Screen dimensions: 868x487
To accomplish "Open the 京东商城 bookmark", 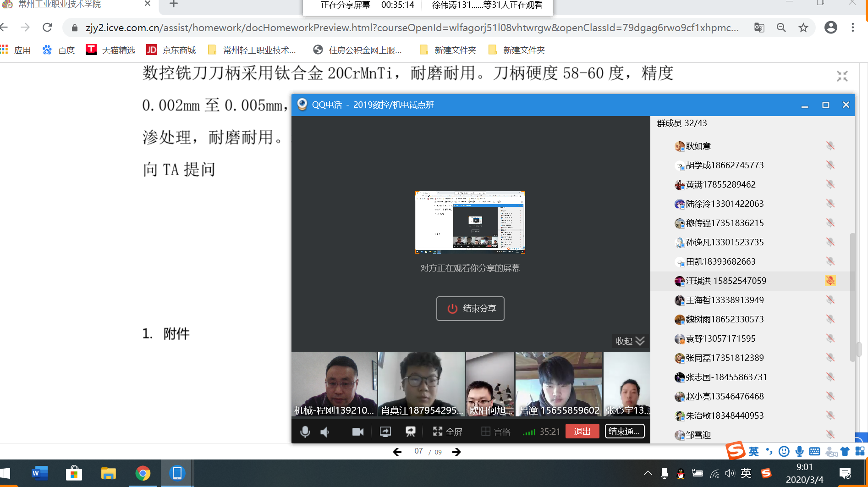I will [171, 50].
